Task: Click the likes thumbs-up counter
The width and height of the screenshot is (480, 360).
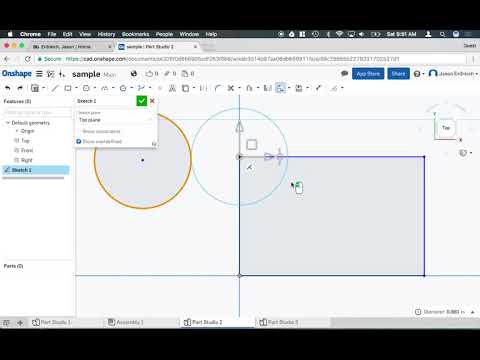Action: tap(151, 74)
